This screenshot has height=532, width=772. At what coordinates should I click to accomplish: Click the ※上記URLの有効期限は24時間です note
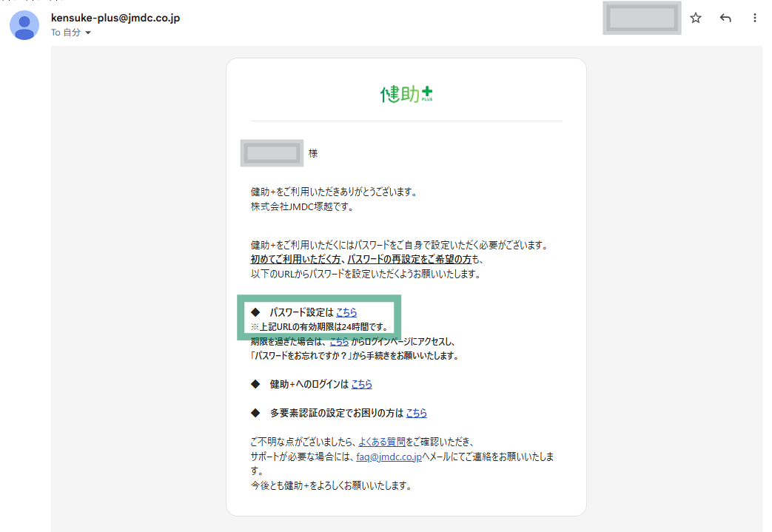319,326
